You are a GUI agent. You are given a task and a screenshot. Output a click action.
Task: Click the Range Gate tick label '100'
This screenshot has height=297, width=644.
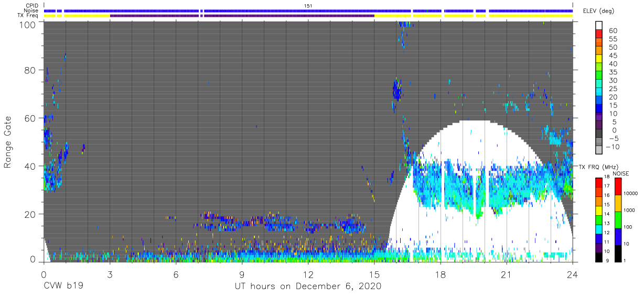28,25
